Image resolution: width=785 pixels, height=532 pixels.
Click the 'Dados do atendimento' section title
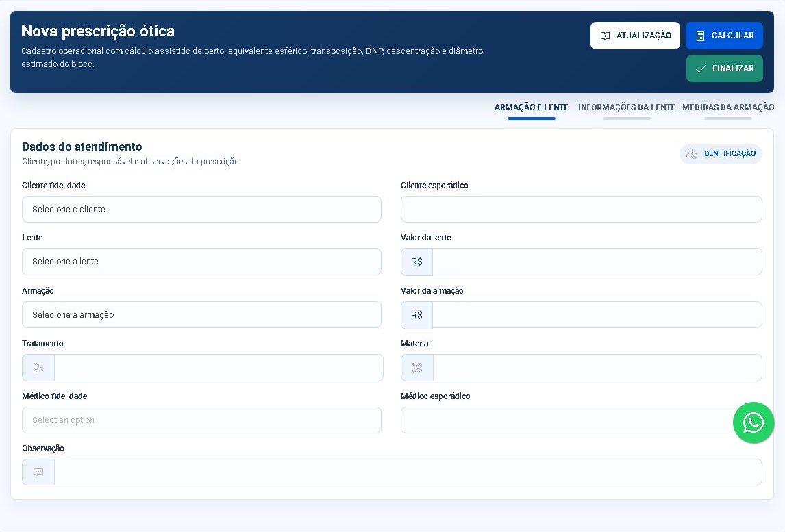pos(82,147)
